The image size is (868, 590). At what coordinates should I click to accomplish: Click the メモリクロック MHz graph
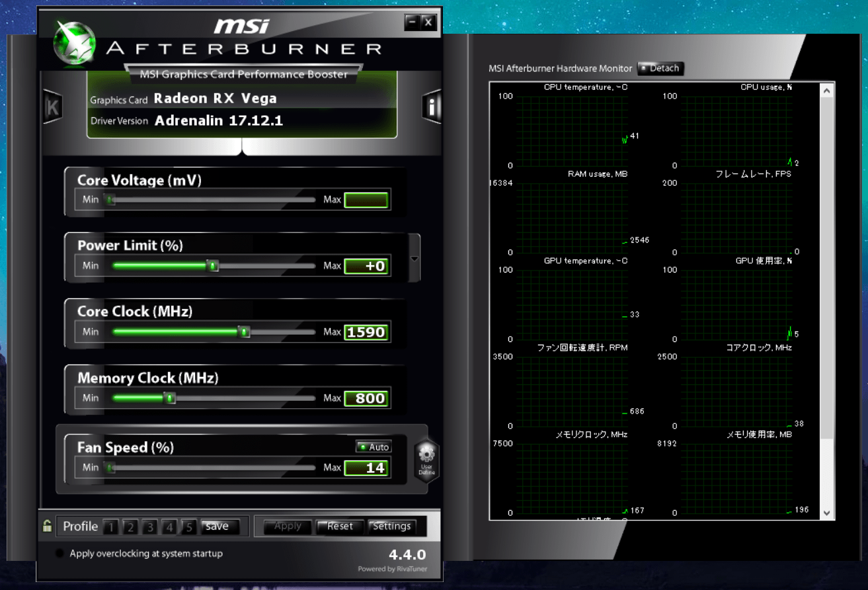pos(572,478)
